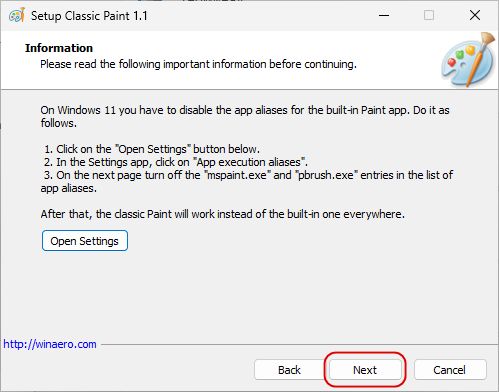The image size is (499, 392).
Task: Click the divider line beside winaero link
Action: [x=299, y=345]
